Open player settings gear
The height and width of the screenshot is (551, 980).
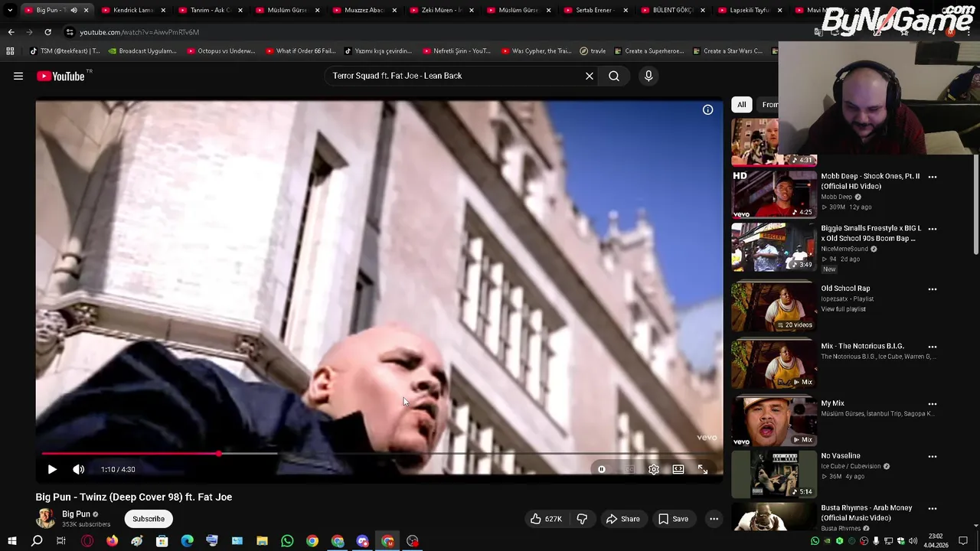(x=654, y=469)
